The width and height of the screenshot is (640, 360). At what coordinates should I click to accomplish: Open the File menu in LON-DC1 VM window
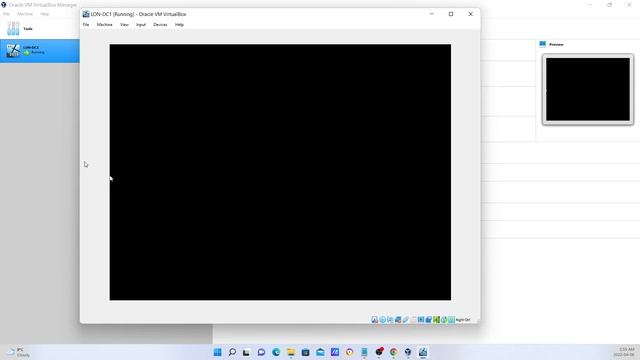[x=86, y=24]
